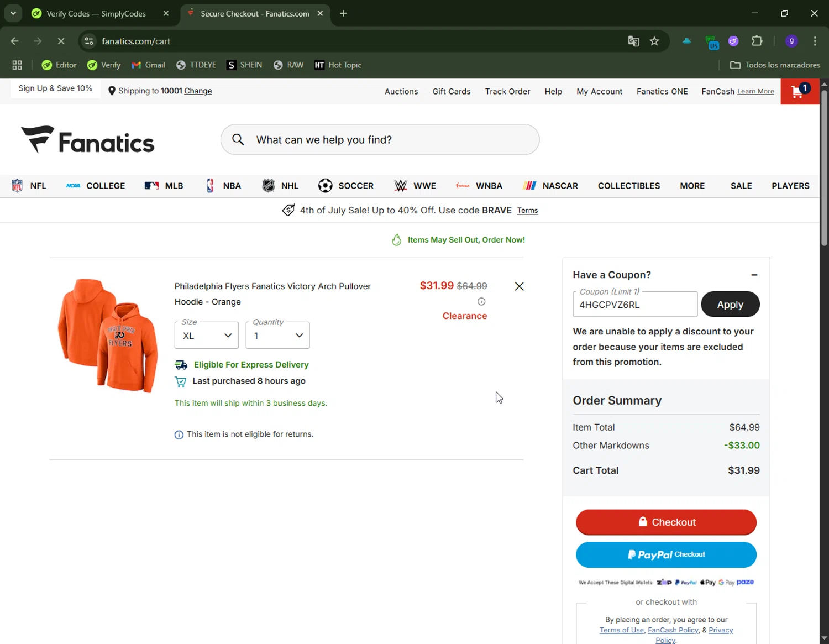Open Chrome three-dot menu
Image resolution: width=829 pixels, height=644 pixels.
pos(815,41)
